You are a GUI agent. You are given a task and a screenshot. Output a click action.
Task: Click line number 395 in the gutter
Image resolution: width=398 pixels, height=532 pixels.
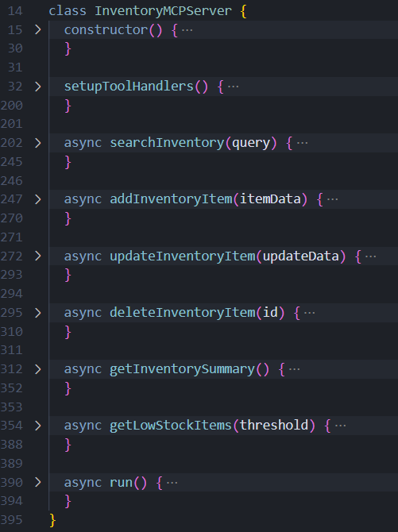[x=12, y=520]
